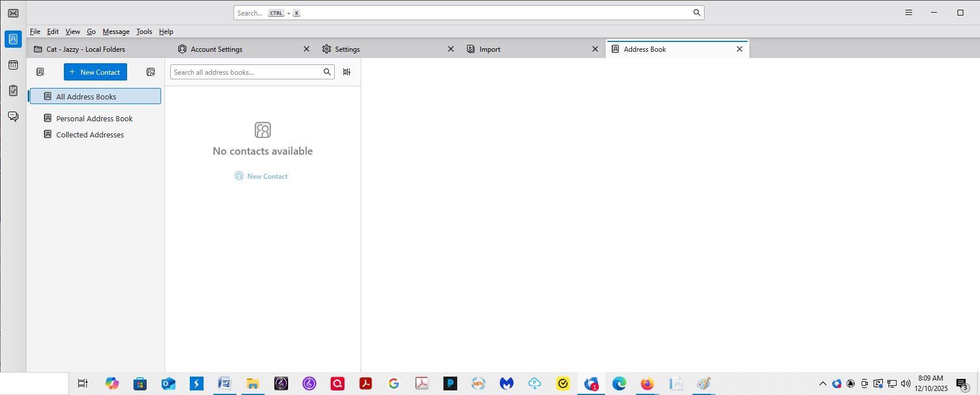
Task: Focus the global Search field at top
Action: [x=469, y=13]
